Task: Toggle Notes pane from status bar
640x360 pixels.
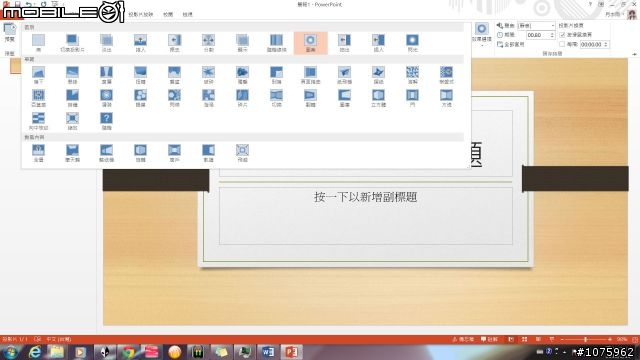Action: click(463, 339)
